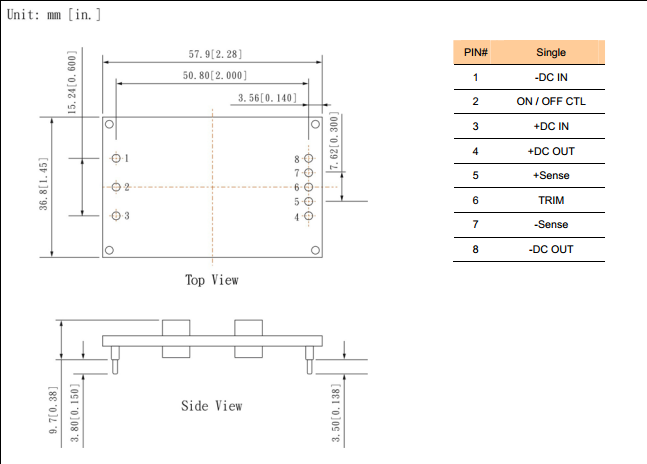Click pin 4 circle in Top View
The image size is (647, 464).
point(309,216)
